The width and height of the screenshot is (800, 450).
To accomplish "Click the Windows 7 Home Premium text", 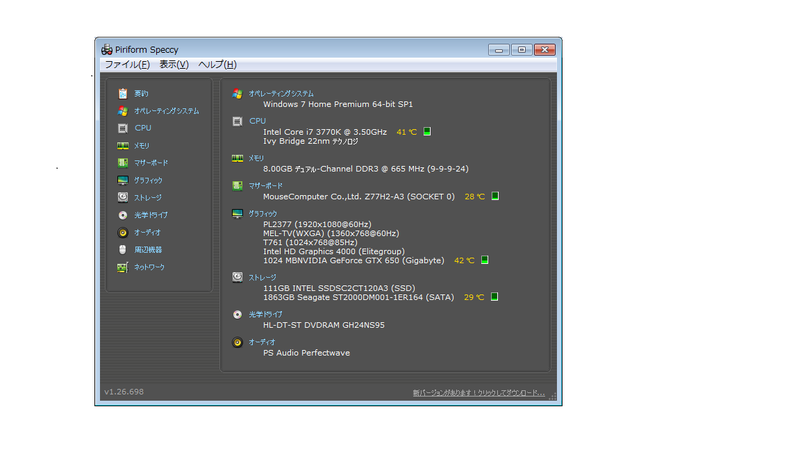I will (x=338, y=104).
